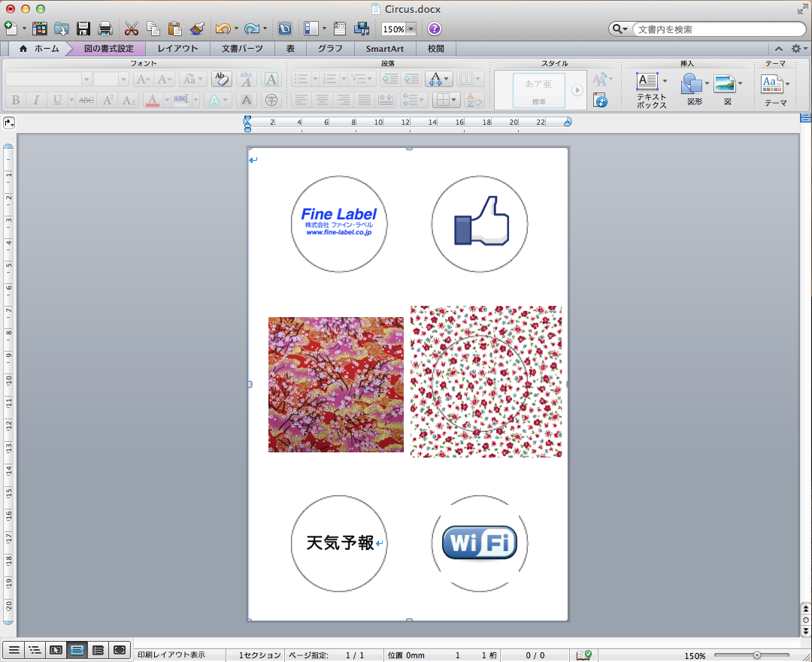This screenshot has width=812, height=662.
Task: Open the 校閲 review tab
Action: tap(436, 49)
